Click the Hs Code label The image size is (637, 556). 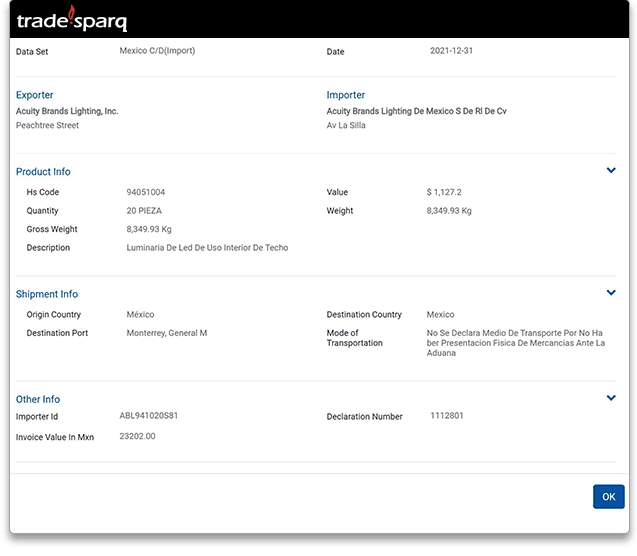43,192
